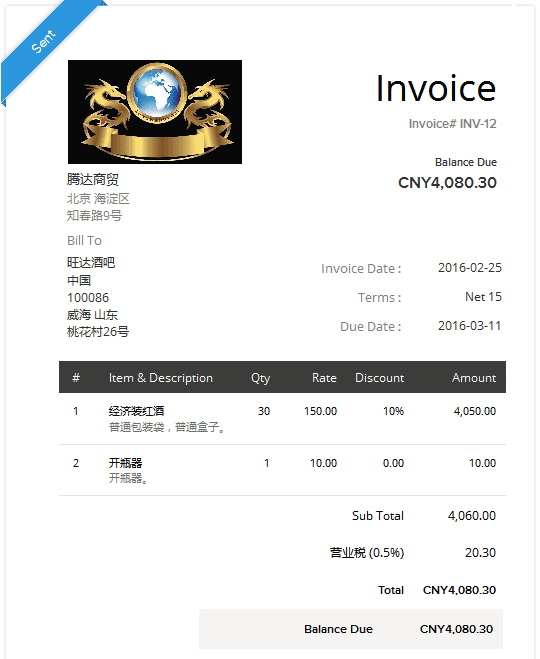Click the company dragon globe logo
This screenshot has height=659, width=540.
[x=155, y=112]
